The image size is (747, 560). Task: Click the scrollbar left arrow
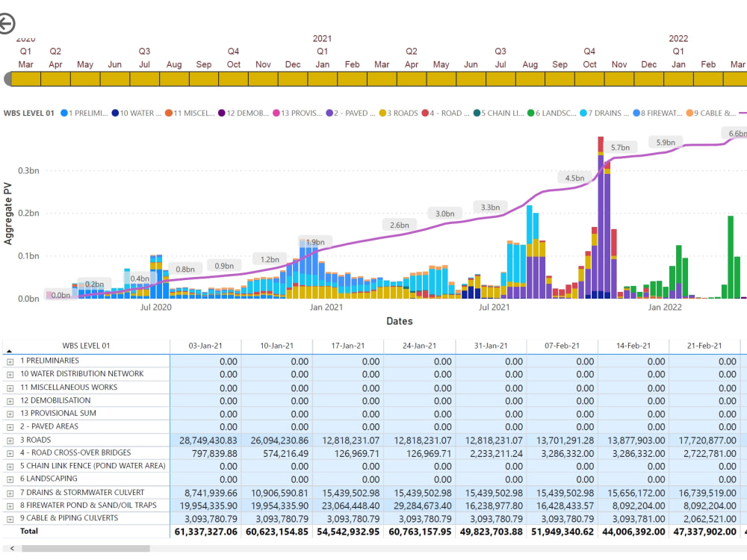pos(12,549)
